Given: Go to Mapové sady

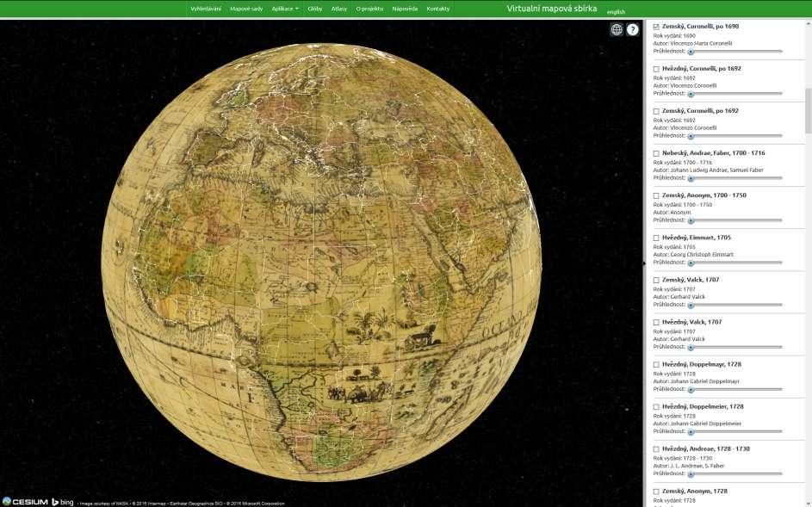Looking at the screenshot, I should 246,9.
